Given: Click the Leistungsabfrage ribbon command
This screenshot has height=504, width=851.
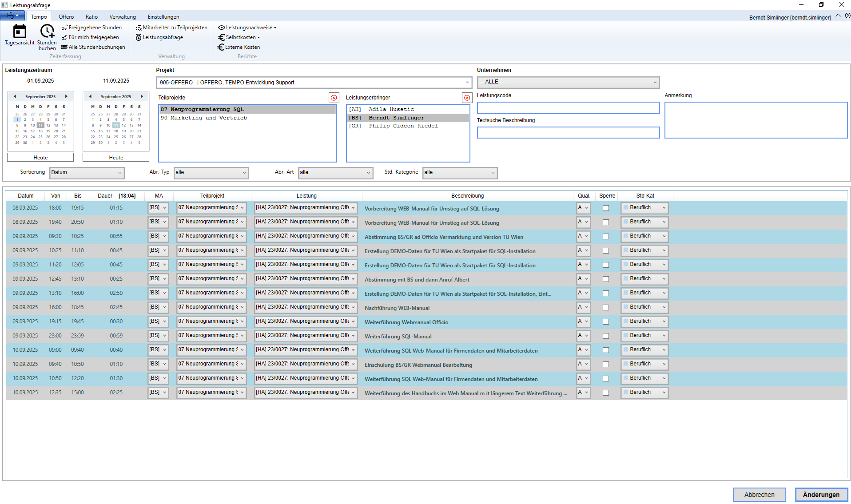Looking at the screenshot, I should 159,37.
